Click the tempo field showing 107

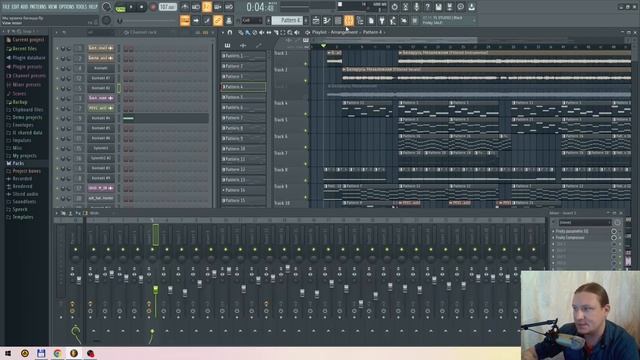pyautogui.click(x=167, y=7)
